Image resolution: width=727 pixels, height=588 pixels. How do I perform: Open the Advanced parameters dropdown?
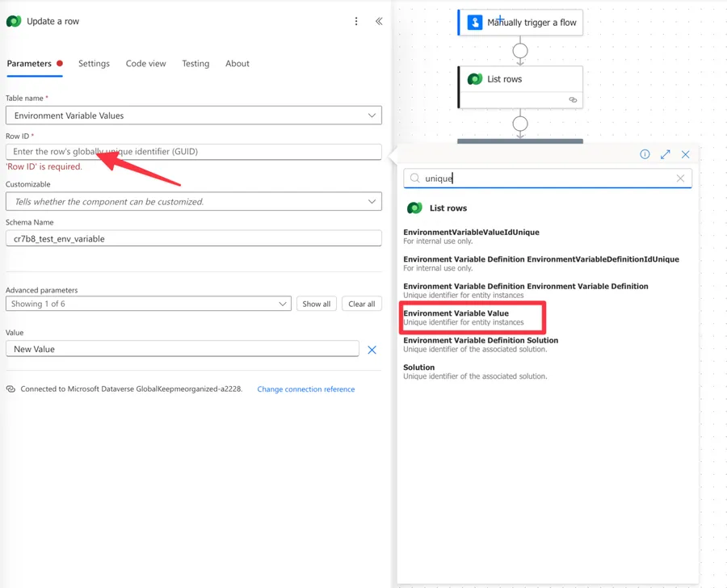pyautogui.click(x=149, y=304)
